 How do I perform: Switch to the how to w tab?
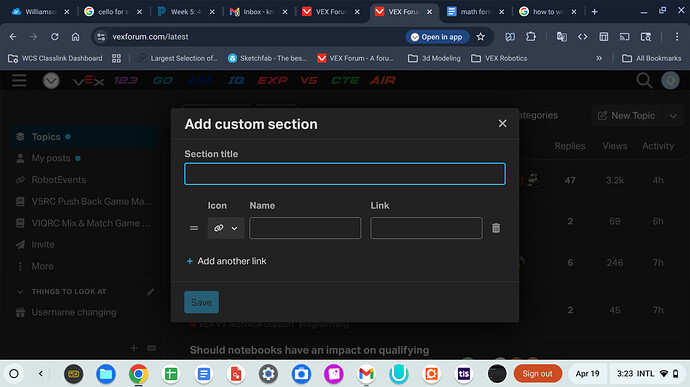pyautogui.click(x=547, y=12)
